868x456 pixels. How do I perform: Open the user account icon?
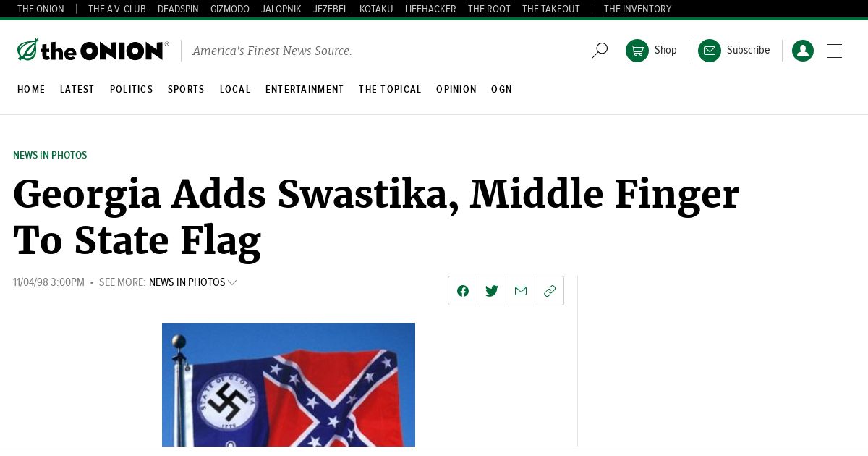[x=803, y=51]
